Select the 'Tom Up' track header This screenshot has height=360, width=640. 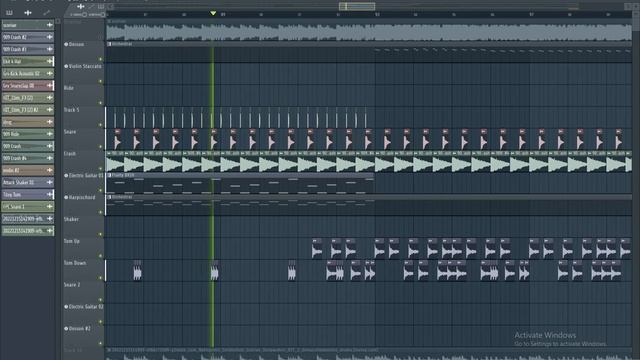pyautogui.click(x=84, y=249)
